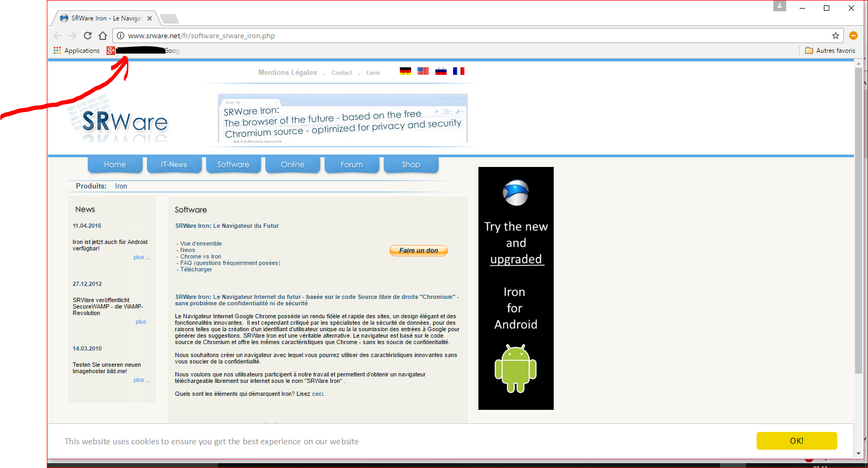Click the 11.04.2016 news date
The image size is (868, 468).
(x=87, y=226)
